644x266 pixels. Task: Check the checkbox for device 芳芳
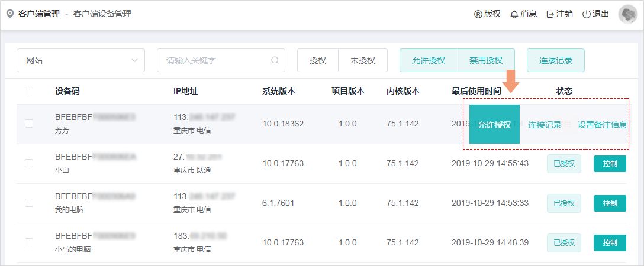tap(29, 124)
